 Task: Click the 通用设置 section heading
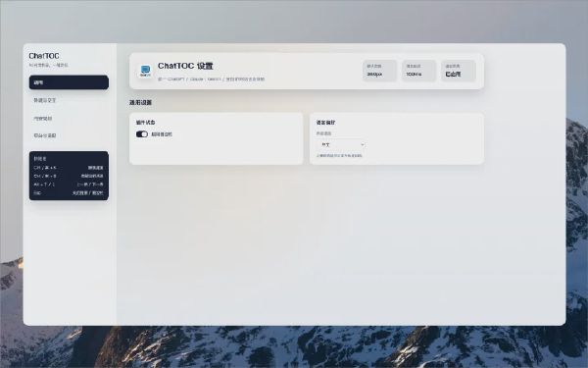(140, 102)
